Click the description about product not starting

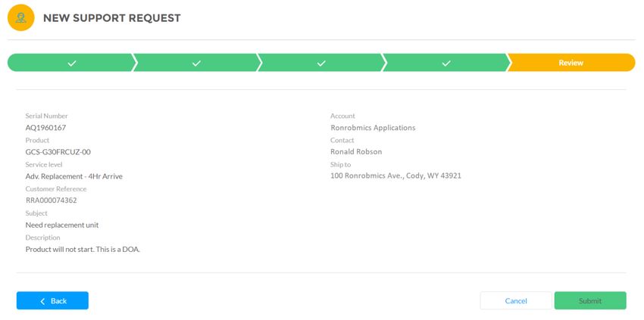[x=83, y=250]
